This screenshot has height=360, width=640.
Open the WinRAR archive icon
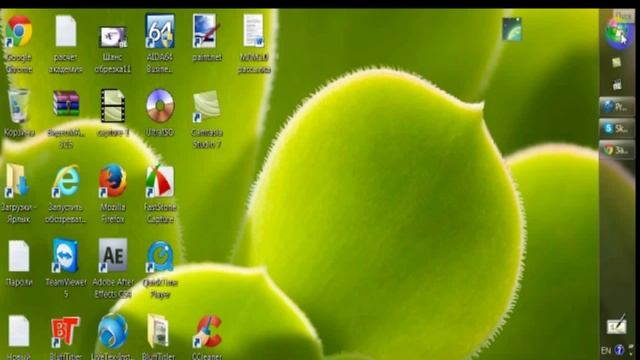click(x=66, y=103)
